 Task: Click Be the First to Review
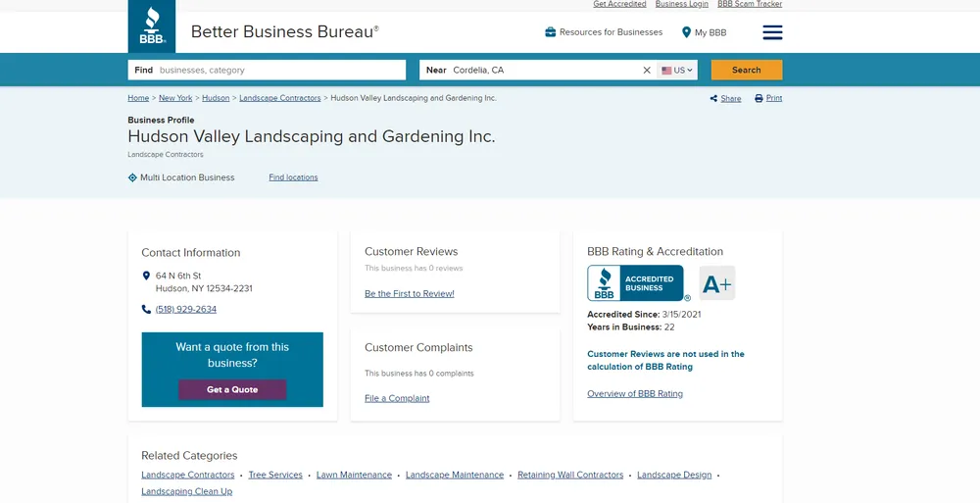pos(409,293)
